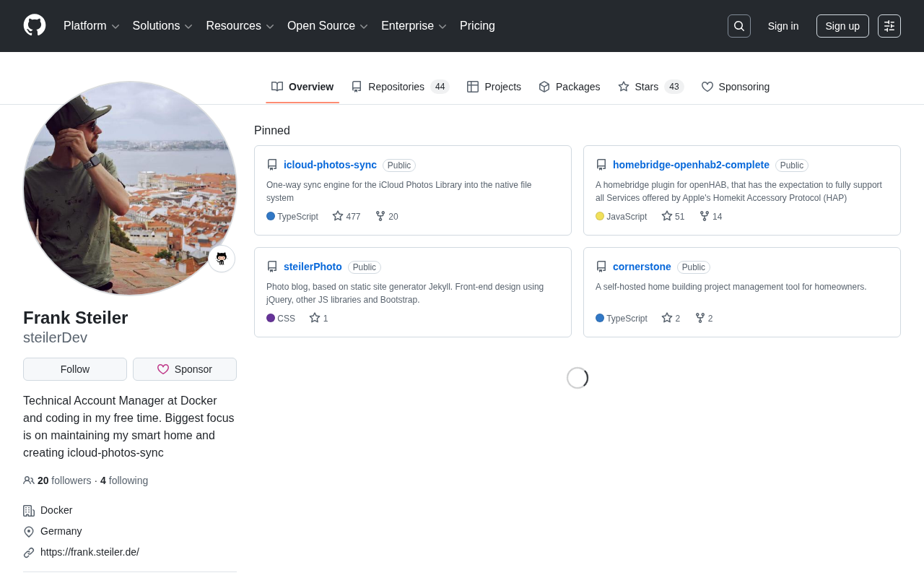The width and height of the screenshot is (924, 578).
Task: Switch to the Repositories tab
Action: [400, 87]
